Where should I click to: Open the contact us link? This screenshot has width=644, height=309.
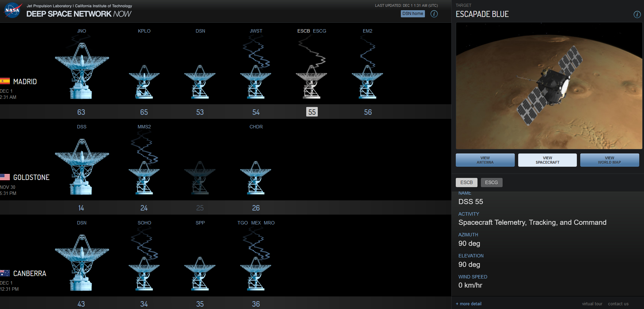pos(618,304)
